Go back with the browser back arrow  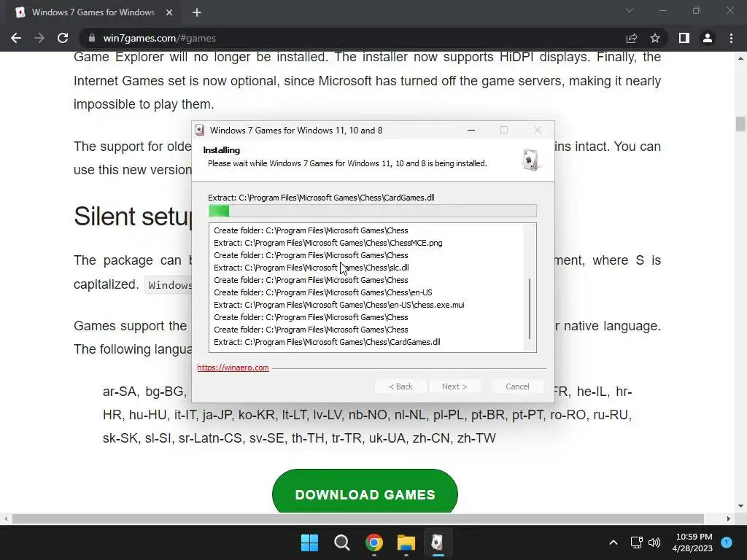(x=16, y=38)
